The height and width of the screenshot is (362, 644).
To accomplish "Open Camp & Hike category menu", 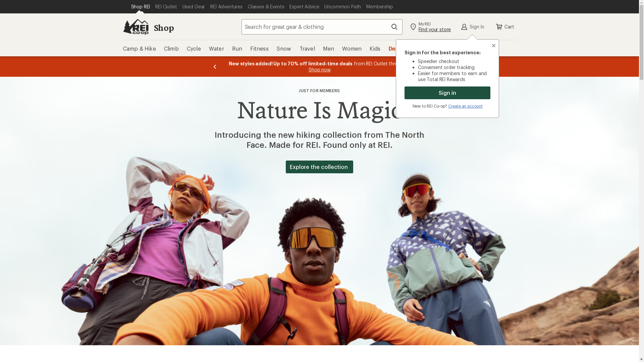I will [x=140, y=49].
